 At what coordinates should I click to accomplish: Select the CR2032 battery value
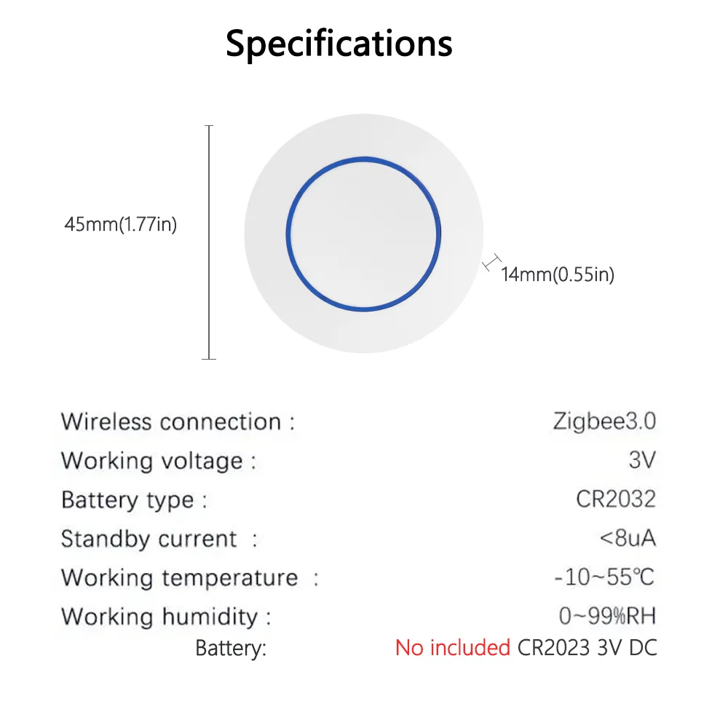[616, 499]
